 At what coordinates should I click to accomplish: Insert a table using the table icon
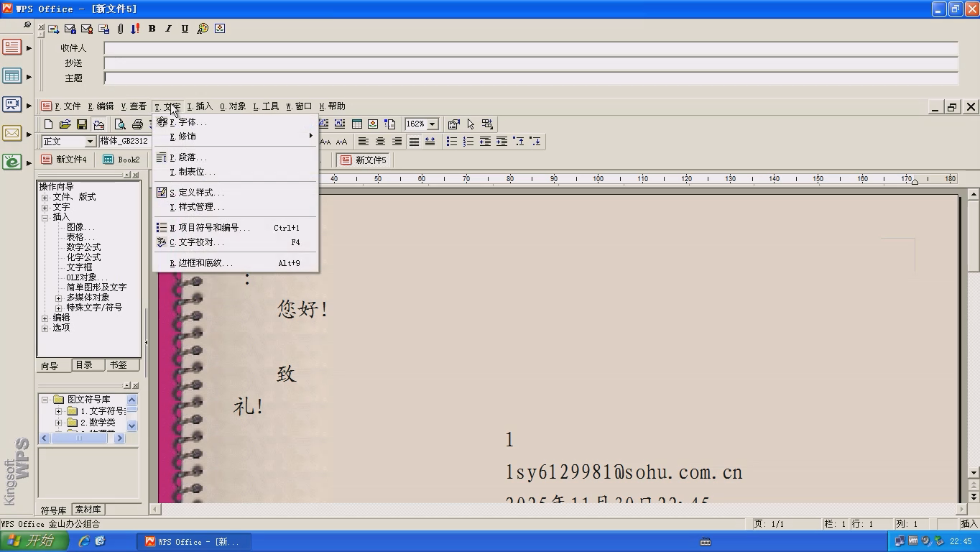tap(356, 124)
